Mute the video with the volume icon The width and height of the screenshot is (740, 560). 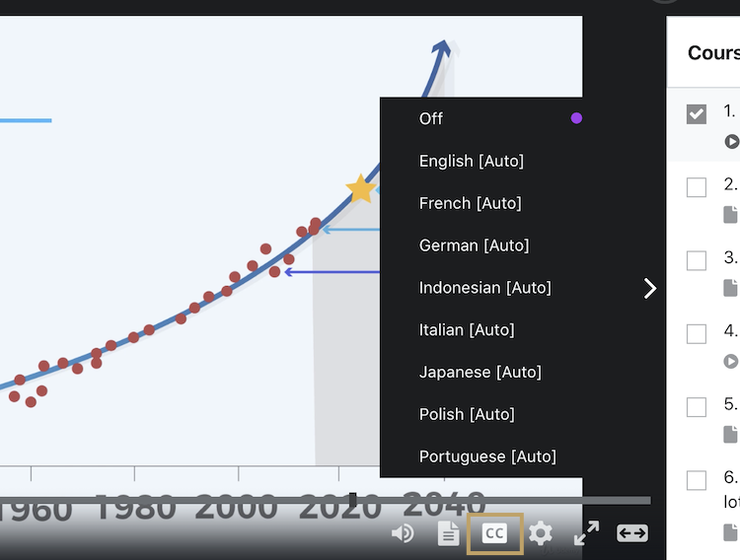tap(402, 533)
